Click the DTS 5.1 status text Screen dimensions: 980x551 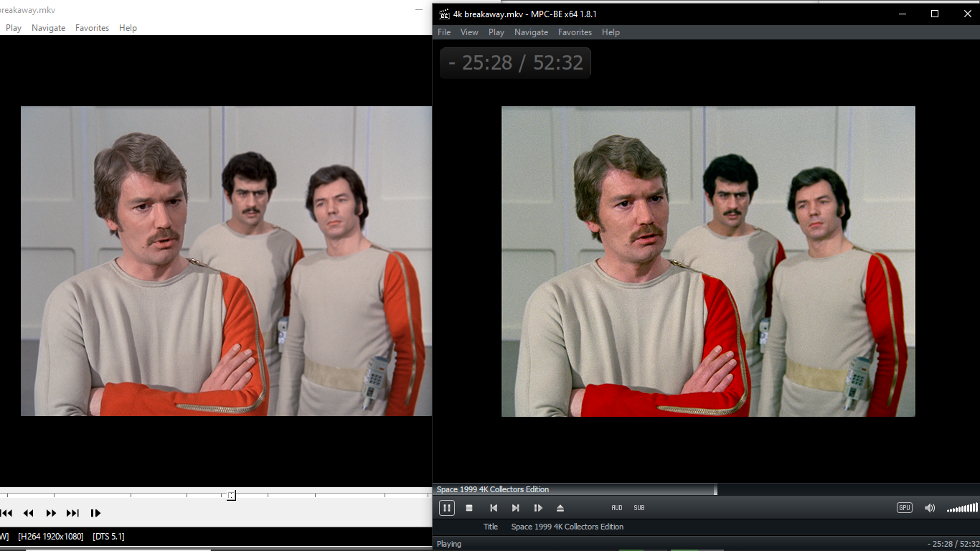coord(108,537)
